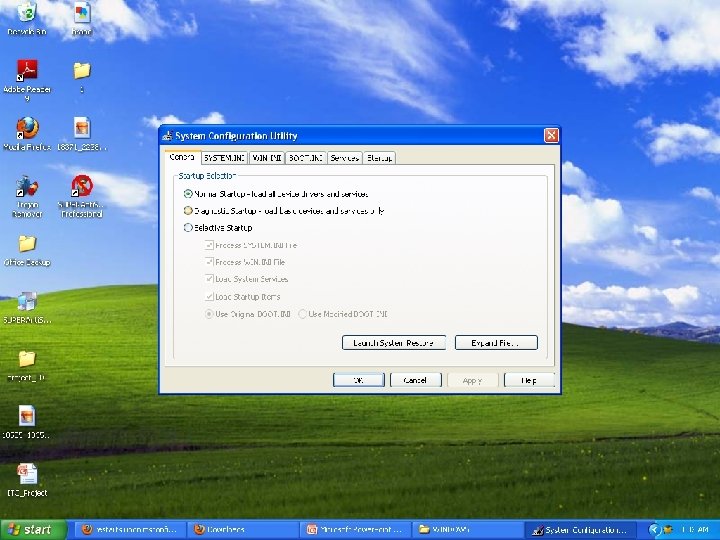Click the taskbar clock
This screenshot has height=540, width=720.
[694, 530]
